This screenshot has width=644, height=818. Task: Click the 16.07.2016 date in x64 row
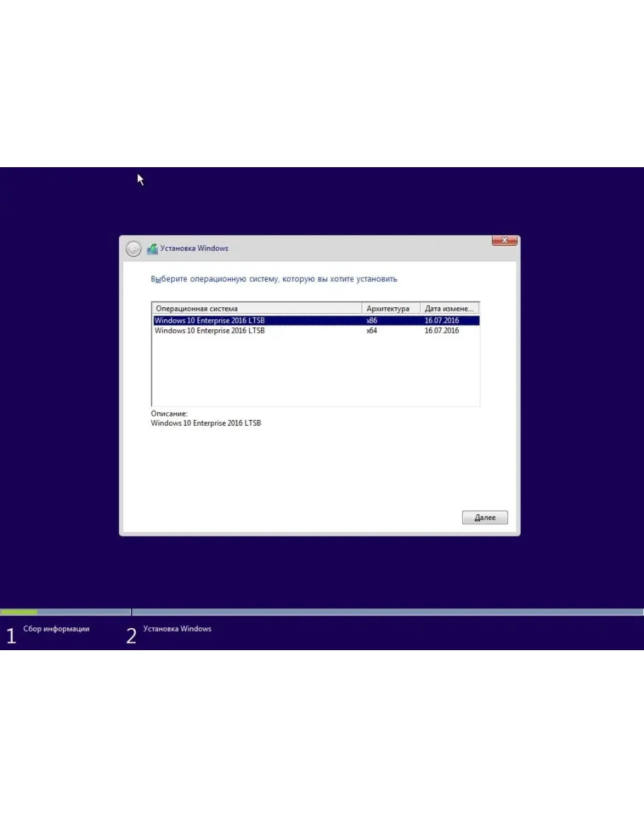tap(442, 331)
